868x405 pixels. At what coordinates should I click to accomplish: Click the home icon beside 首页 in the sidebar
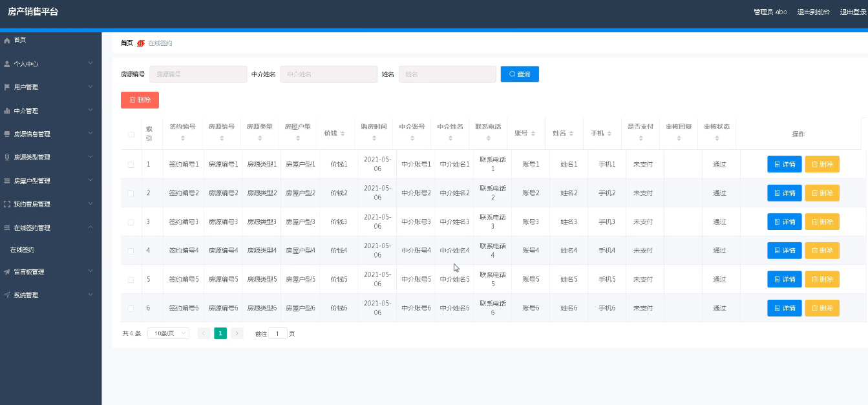click(x=7, y=41)
